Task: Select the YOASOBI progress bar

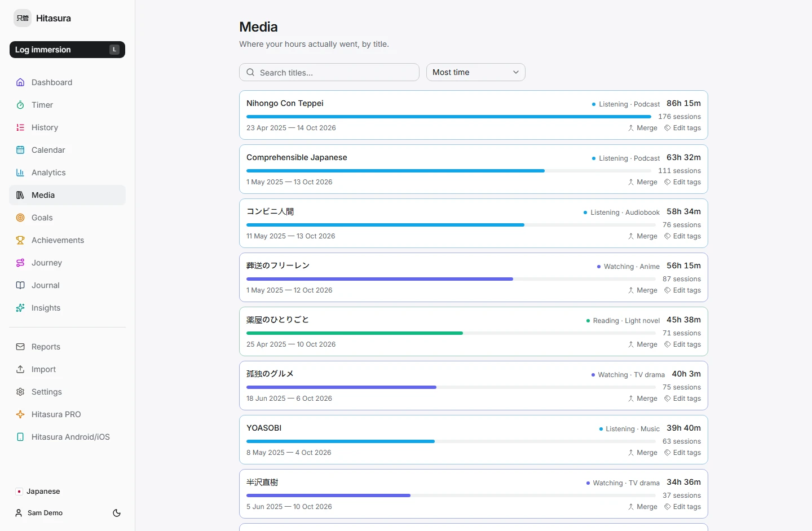Action: (449, 441)
